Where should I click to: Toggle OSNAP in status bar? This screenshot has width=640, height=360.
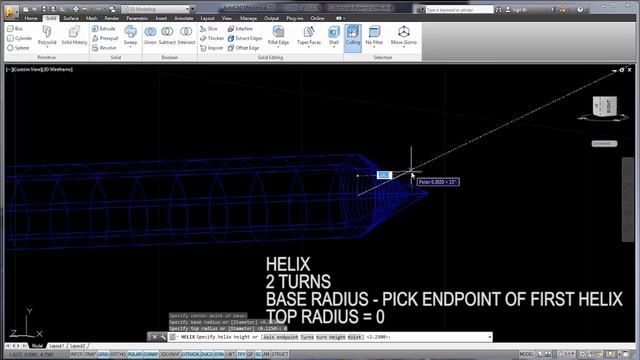(x=151, y=354)
